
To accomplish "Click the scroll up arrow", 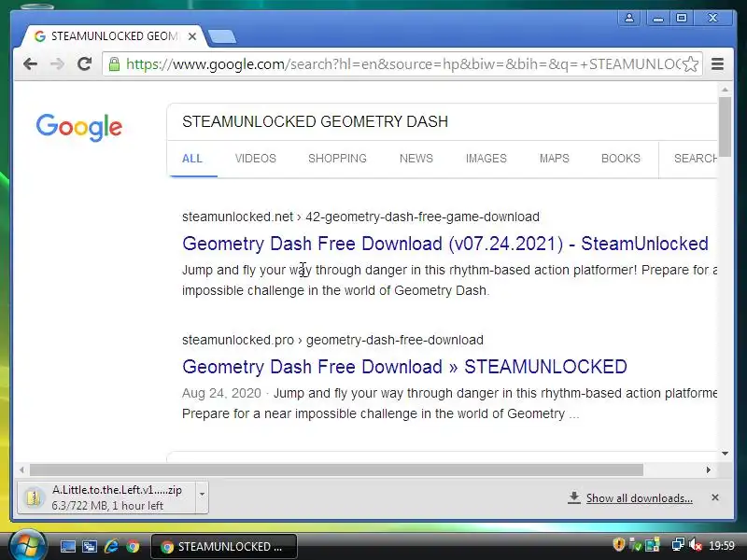I will pyautogui.click(x=726, y=90).
